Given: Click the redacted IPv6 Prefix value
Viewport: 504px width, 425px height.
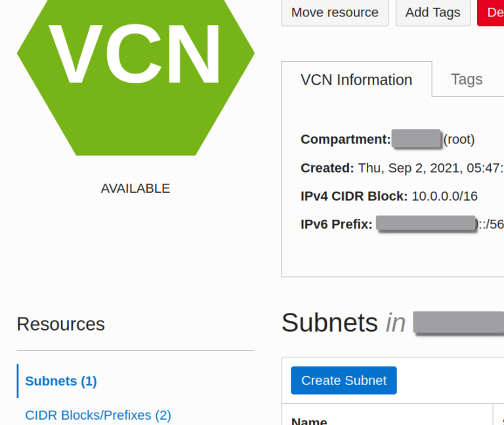Looking at the screenshot, I should point(425,223).
